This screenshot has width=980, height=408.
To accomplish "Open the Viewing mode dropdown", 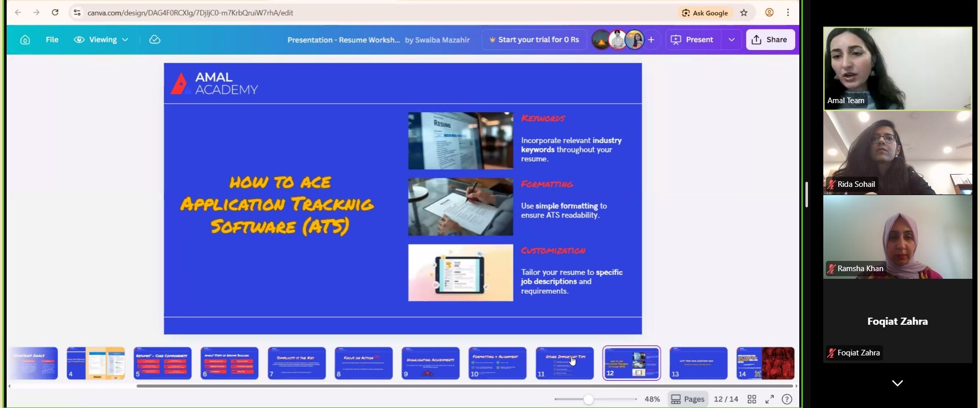I will point(101,40).
